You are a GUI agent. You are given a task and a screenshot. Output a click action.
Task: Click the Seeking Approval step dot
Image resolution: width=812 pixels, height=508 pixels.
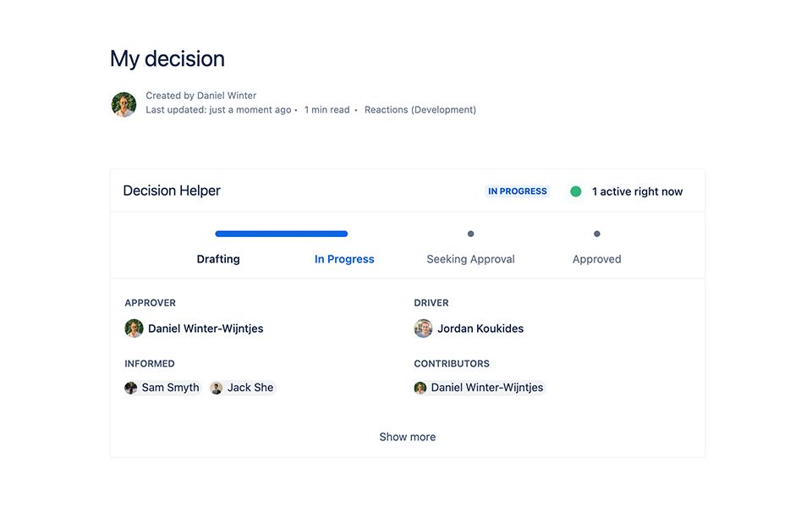(x=471, y=234)
